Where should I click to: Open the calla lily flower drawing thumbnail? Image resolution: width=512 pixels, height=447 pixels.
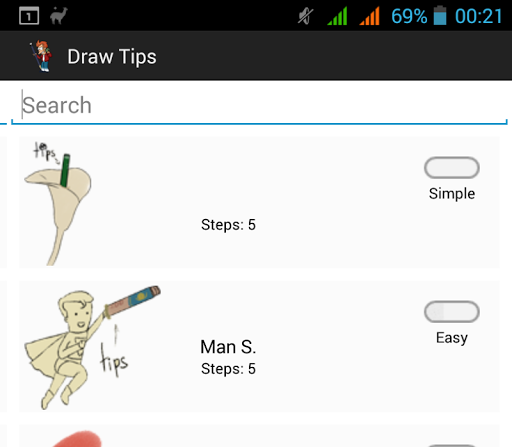tap(58, 203)
